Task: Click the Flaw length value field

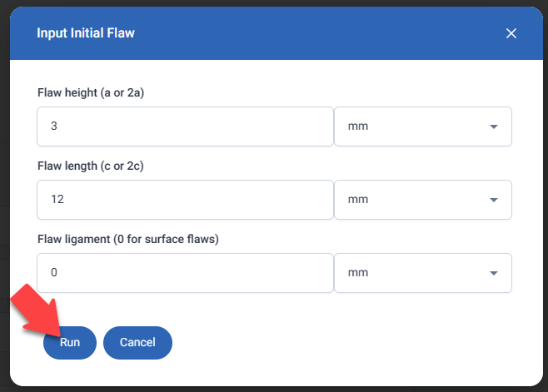Action: [185, 200]
